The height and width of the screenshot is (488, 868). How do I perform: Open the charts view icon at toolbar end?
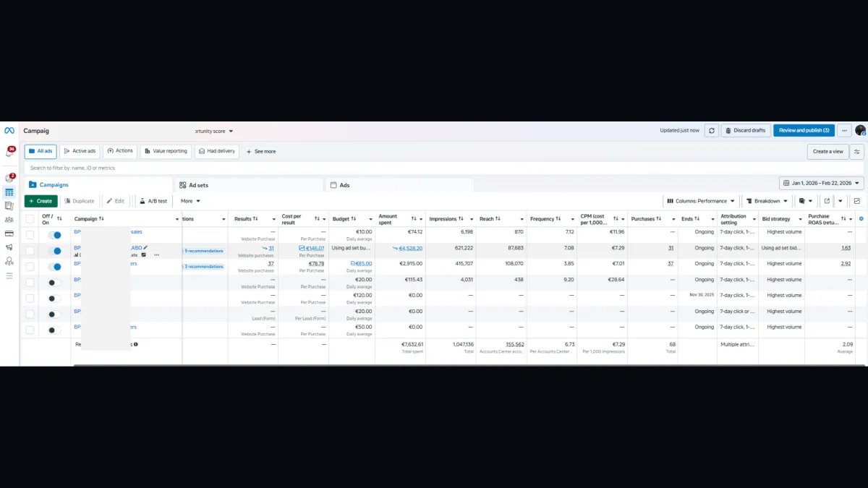tap(857, 201)
